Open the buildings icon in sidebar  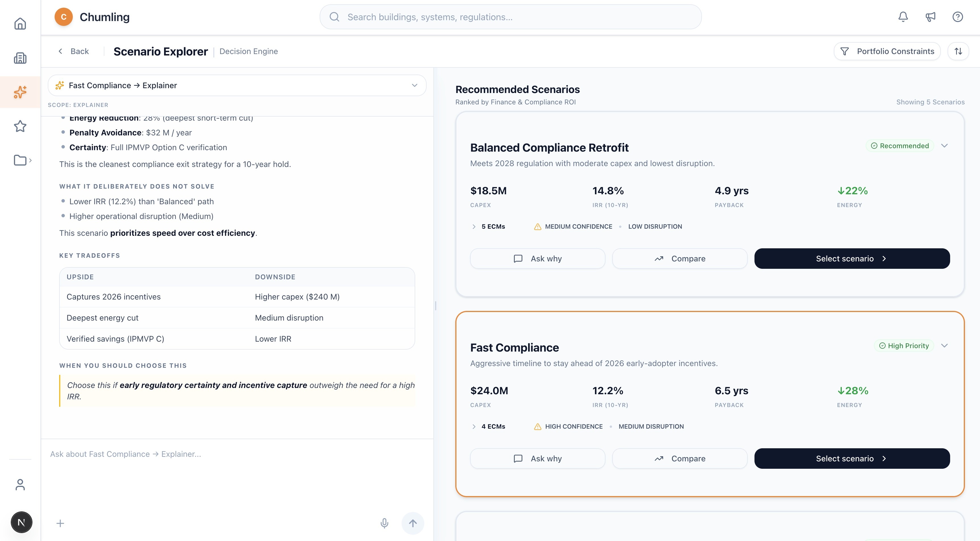tap(20, 58)
